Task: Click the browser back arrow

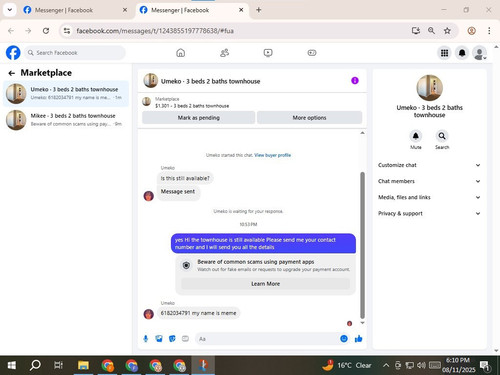Action: click(x=11, y=31)
